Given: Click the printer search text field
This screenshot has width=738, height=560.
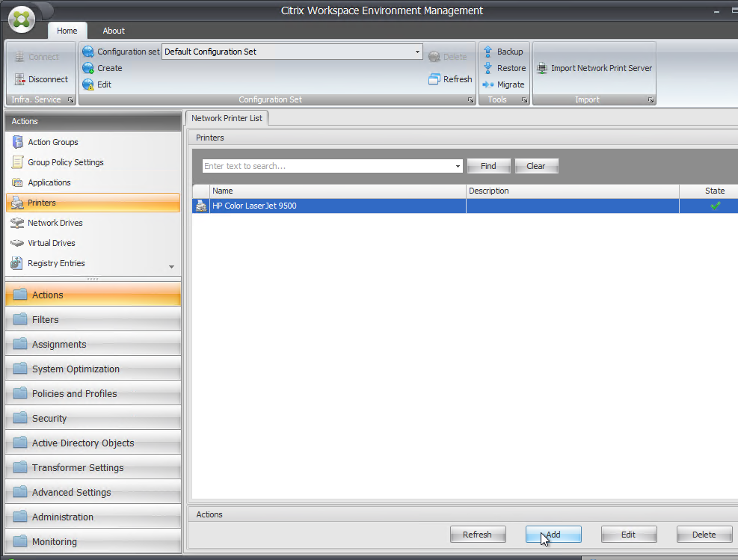Looking at the screenshot, I should tap(328, 166).
